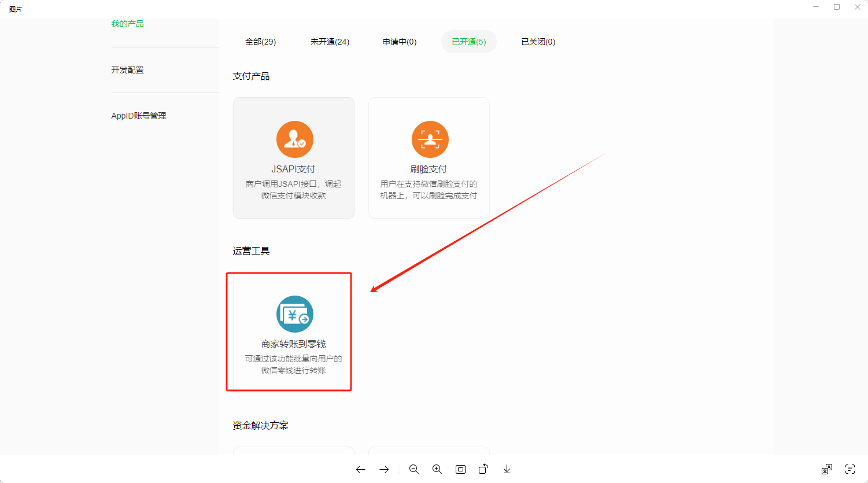Download the image with the arrow icon

(x=507, y=469)
